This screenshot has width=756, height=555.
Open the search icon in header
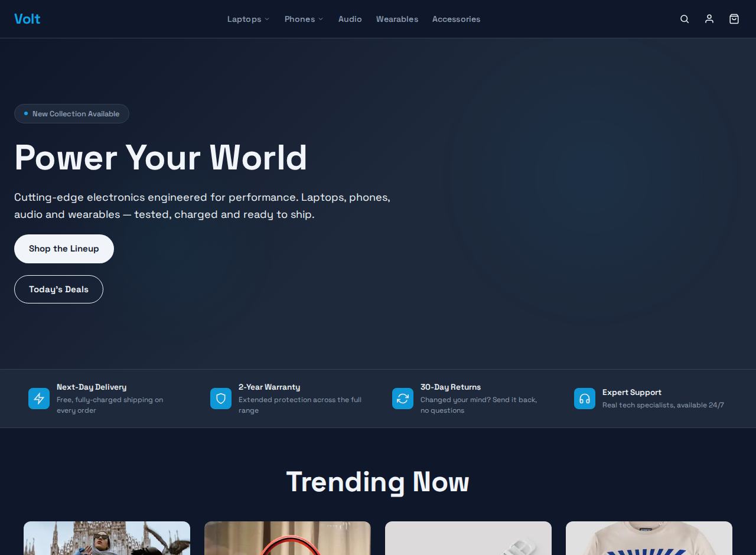685,19
